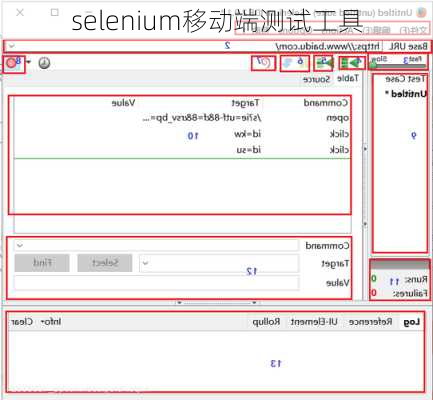Click the Find button
Screen dimensions: 433x400
click(42, 263)
